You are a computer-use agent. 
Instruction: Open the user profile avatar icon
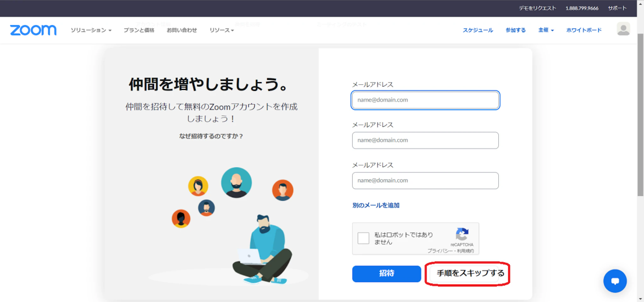coord(623,29)
